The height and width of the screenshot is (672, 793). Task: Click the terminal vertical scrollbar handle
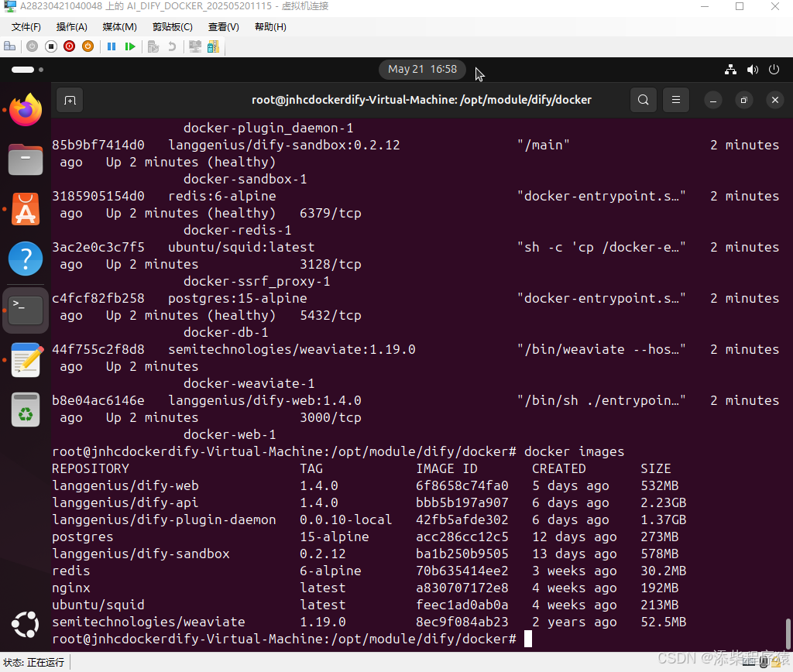(788, 633)
